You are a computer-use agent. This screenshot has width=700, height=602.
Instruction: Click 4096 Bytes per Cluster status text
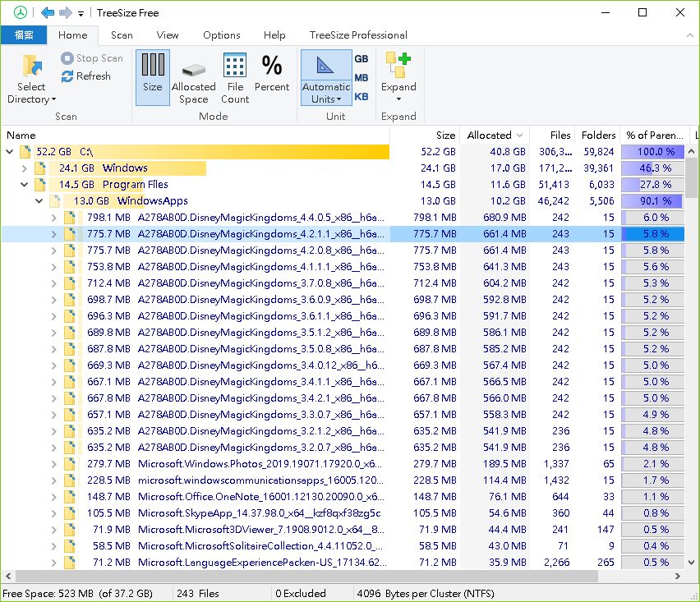pos(425,594)
